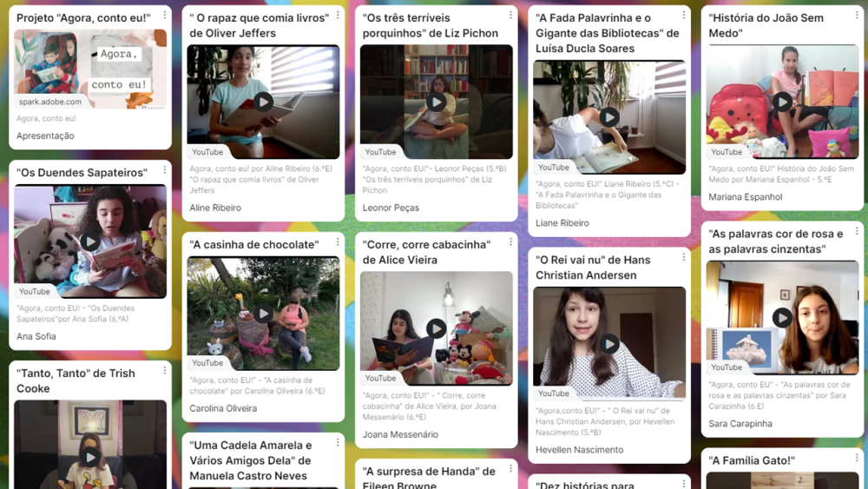
Task: Play the Liane Ribeiro video
Action: 609,117
